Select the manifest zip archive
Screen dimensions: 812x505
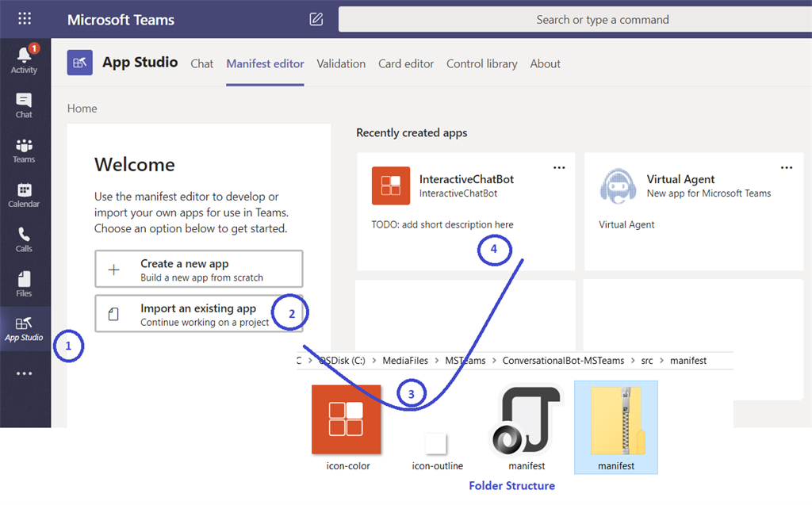pyautogui.click(x=616, y=427)
